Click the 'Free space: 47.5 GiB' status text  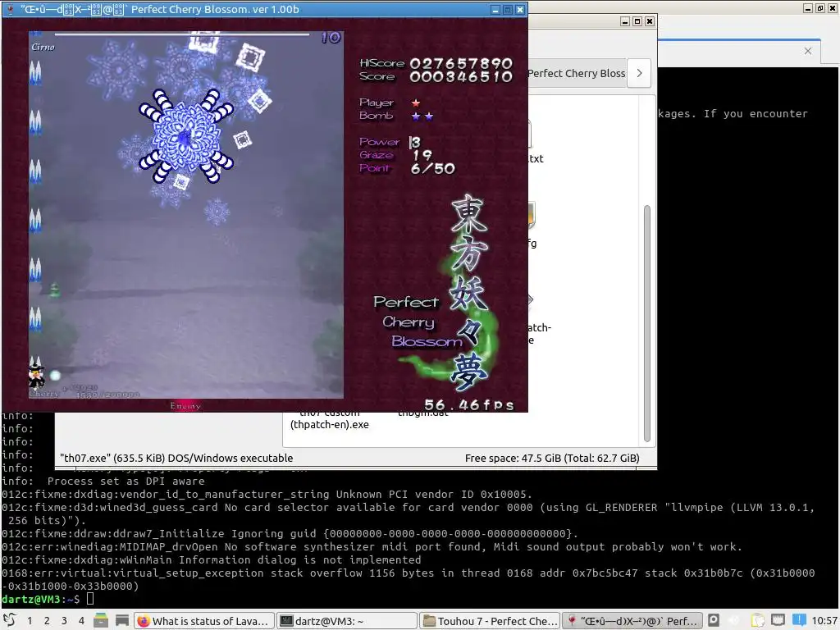552,458
